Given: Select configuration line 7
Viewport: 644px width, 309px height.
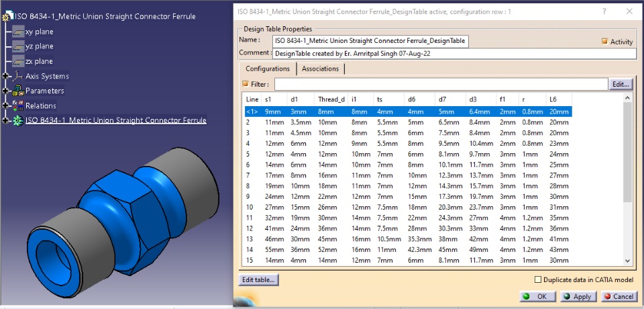Looking at the screenshot, I should [x=408, y=175].
